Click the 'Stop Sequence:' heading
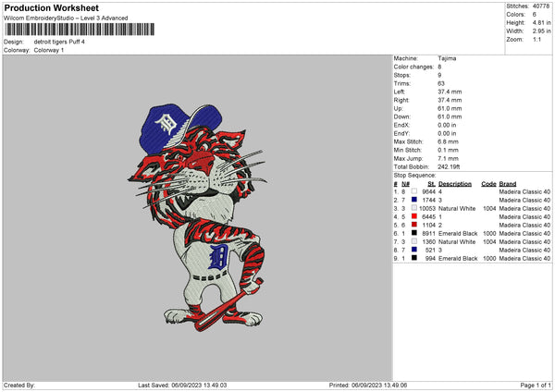Screen dimensions: 555x392 point(414,175)
